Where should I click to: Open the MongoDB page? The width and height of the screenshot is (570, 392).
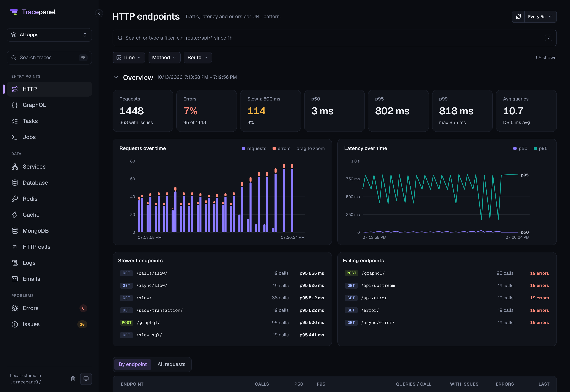point(49,231)
